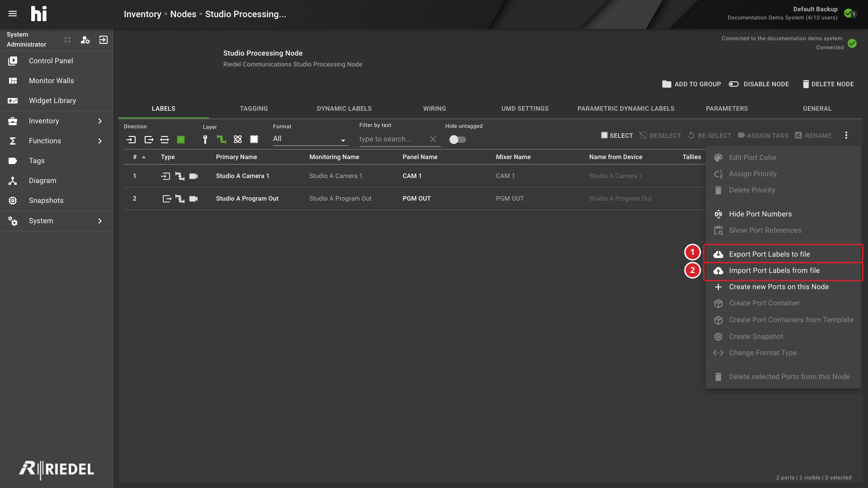Viewport: 868px width, 488px height.
Task: Clear the text filter with X icon
Action: (x=433, y=139)
